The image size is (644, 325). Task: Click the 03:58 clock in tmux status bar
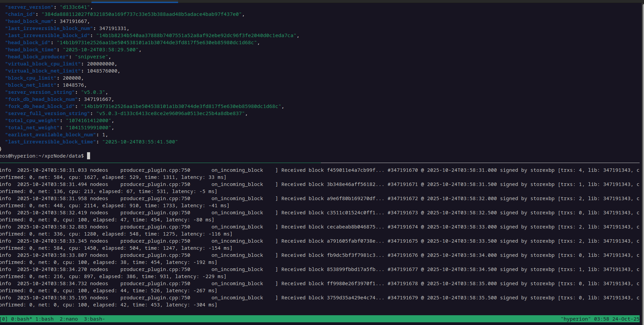601,319
